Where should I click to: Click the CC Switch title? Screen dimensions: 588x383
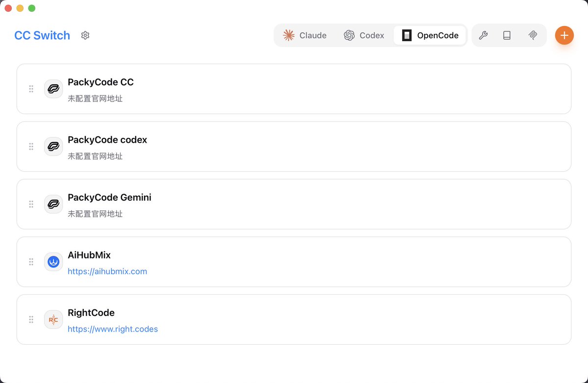pyautogui.click(x=42, y=35)
